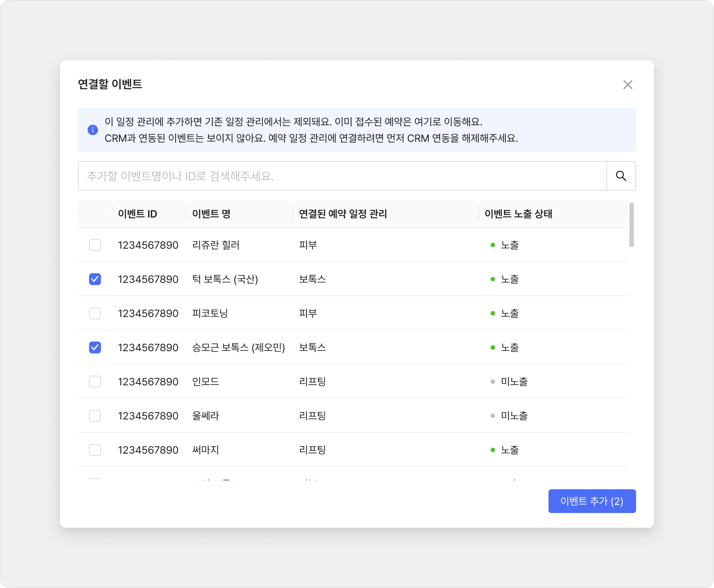Image resolution: width=714 pixels, height=588 pixels.
Task: Click the blue info icon in banner
Action: [x=93, y=130]
